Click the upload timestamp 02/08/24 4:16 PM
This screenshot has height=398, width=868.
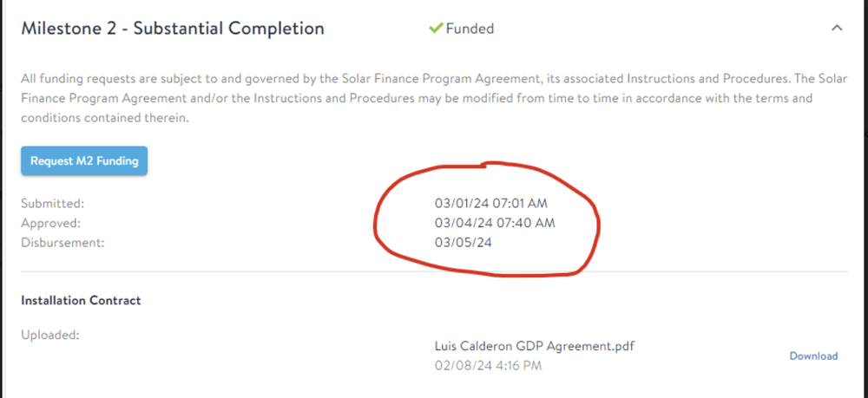click(488, 365)
